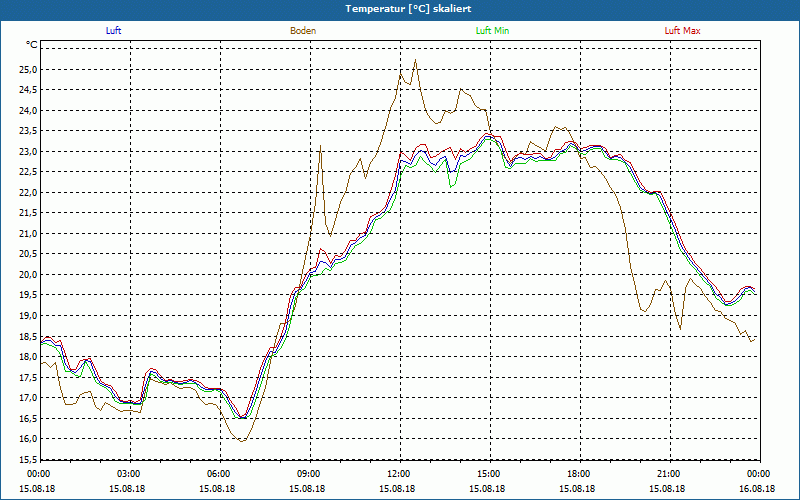This screenshot has width=800, height=500.
Task: Click the '15.08.18' date under 06:00
Action: pos(217,488)
